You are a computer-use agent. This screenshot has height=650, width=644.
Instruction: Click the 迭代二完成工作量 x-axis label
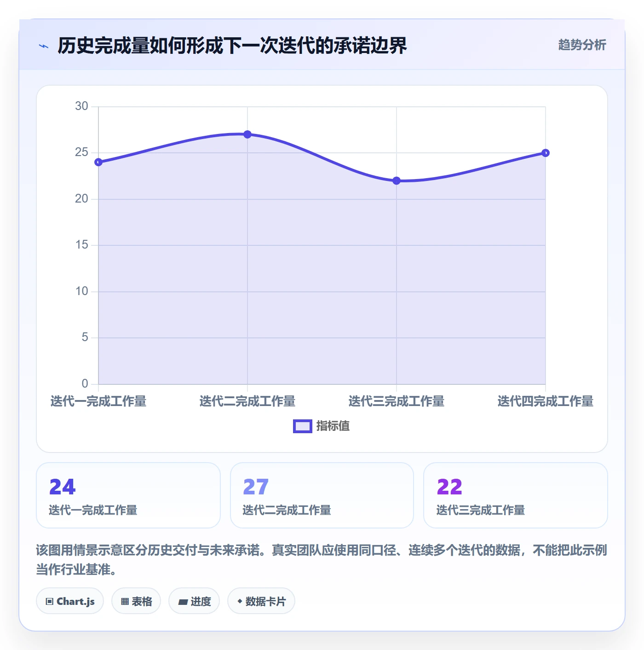point(247,401)
